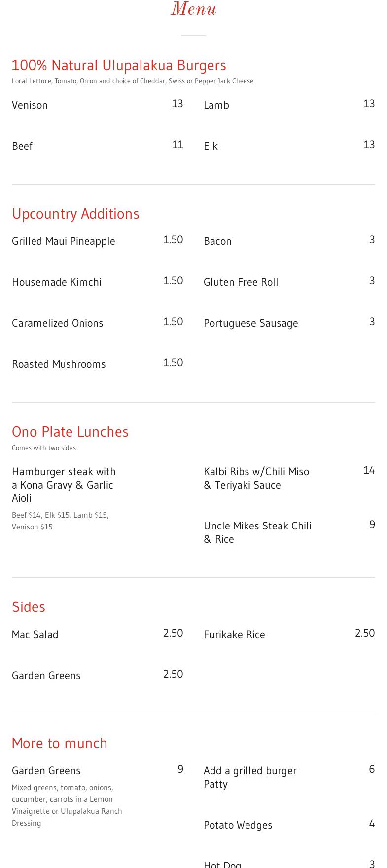Click the Mac Salad side

pyautogui.click(x=35, y=635)
